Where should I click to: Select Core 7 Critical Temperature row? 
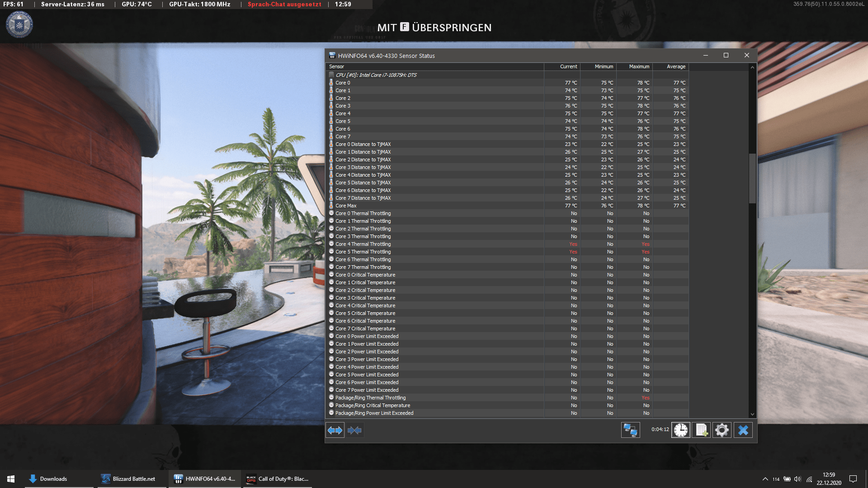[x=507, y=328]
